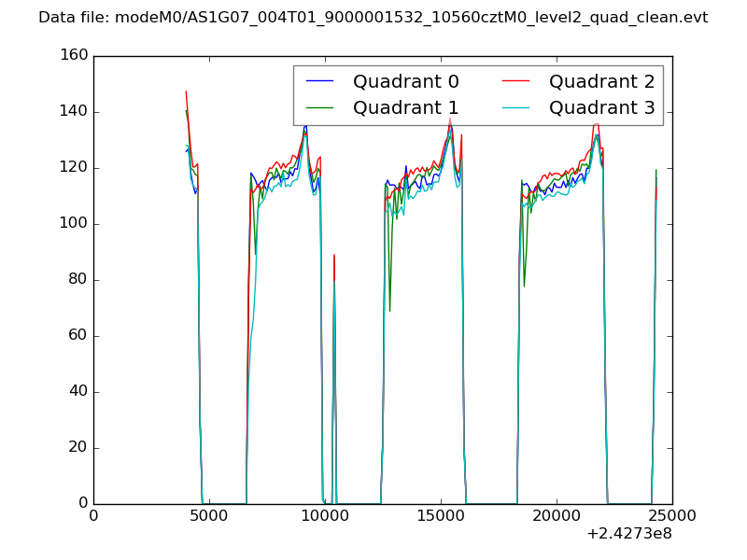The width and height of the screenshot is (747, 560).
Task: Select the 60 y-axis tick label
Action: (78, 336)
